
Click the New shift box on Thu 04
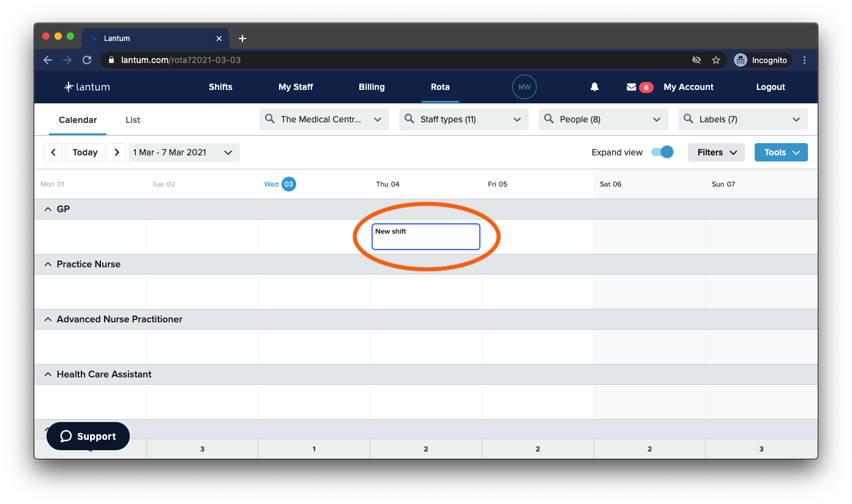click(x=425, y=237)
